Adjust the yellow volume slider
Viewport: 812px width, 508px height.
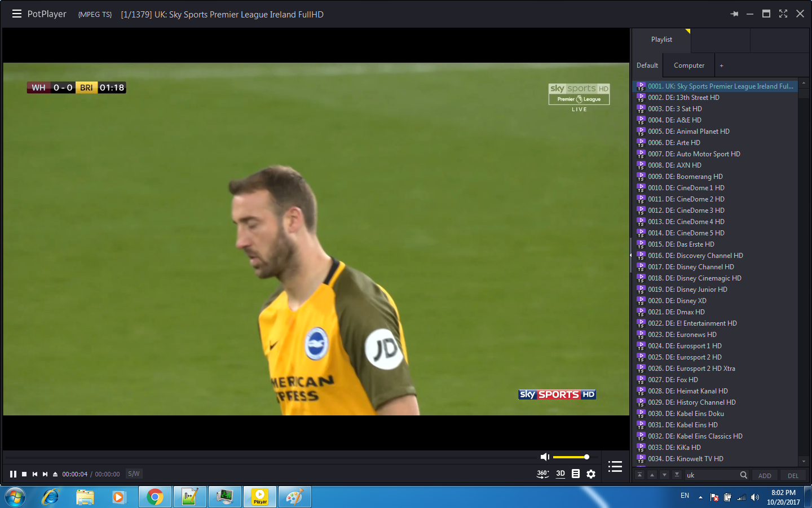point(571,456)
